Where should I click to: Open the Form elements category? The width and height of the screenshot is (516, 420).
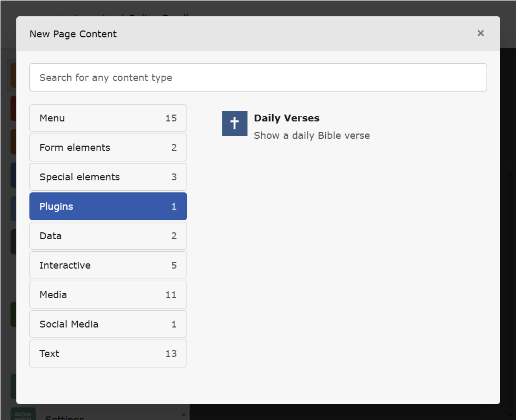tap(108, 148)
